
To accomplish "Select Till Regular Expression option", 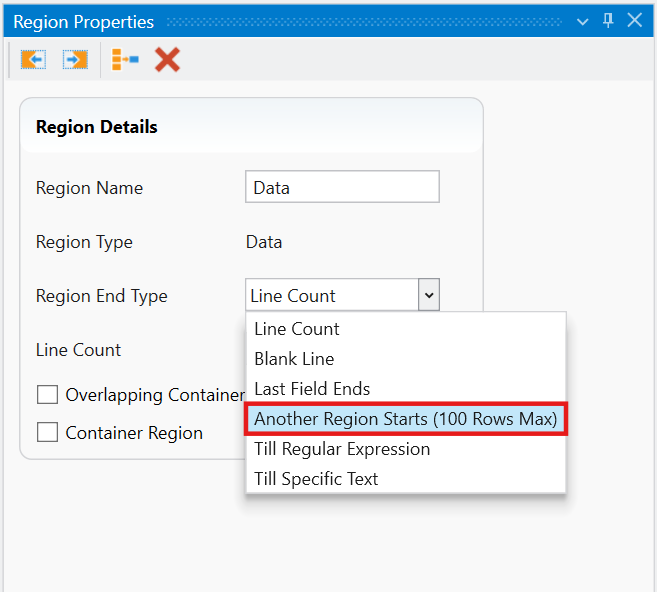I will point(342,449).
